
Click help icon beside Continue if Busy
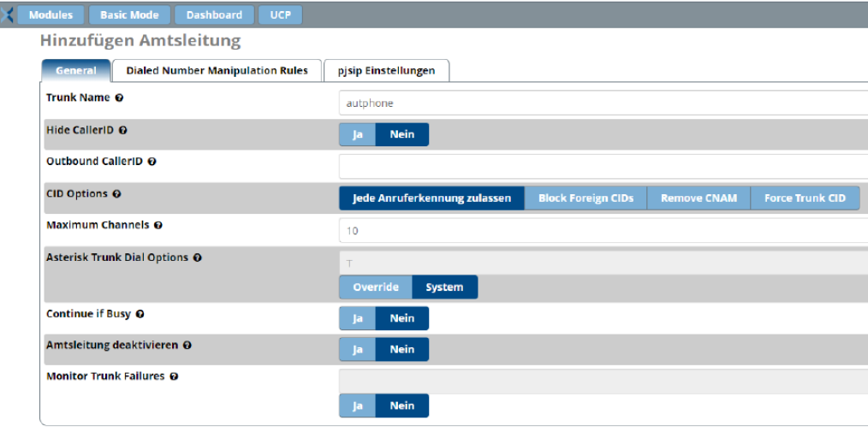(x=140, y=314)
